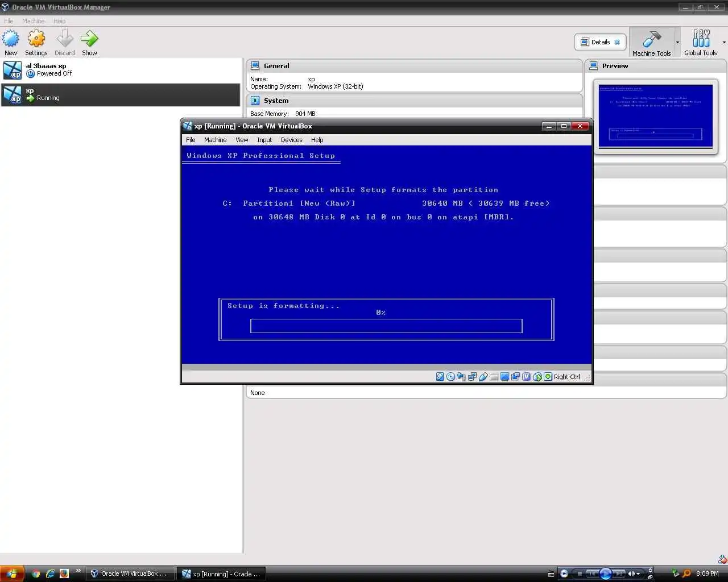The width and height of the screenshot is (728, 582).
Task: Click the CPU virtualization features status icon
Action: pyautogui.click(x=527, y=377)
